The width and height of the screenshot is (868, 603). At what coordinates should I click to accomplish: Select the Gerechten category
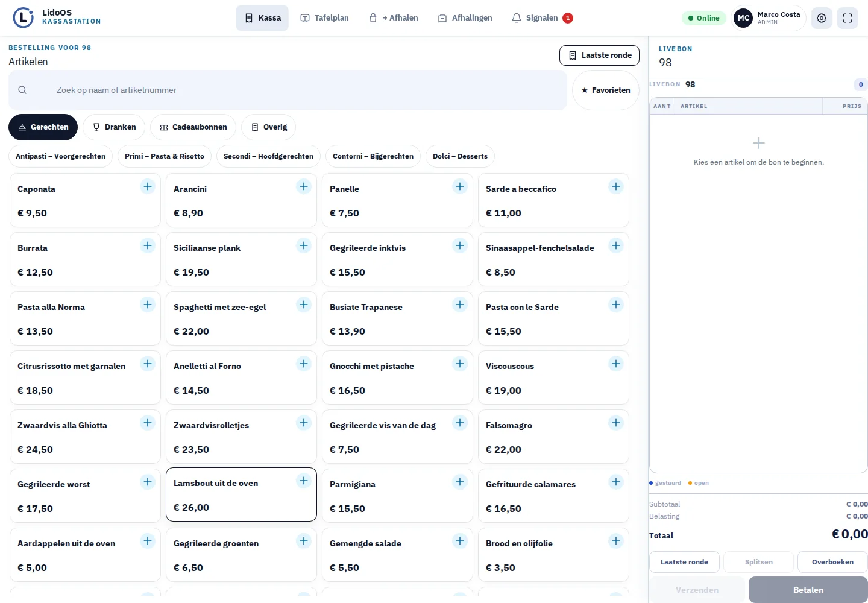coord(43,127)
